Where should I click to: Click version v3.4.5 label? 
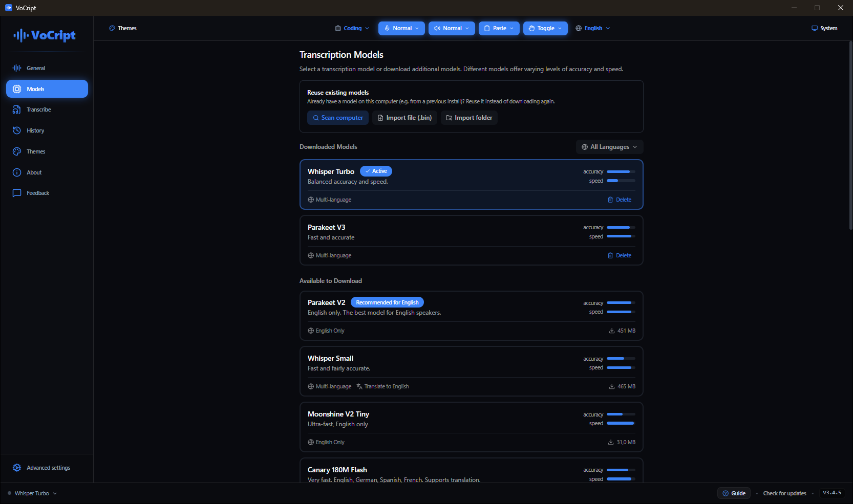pos(832,493)
